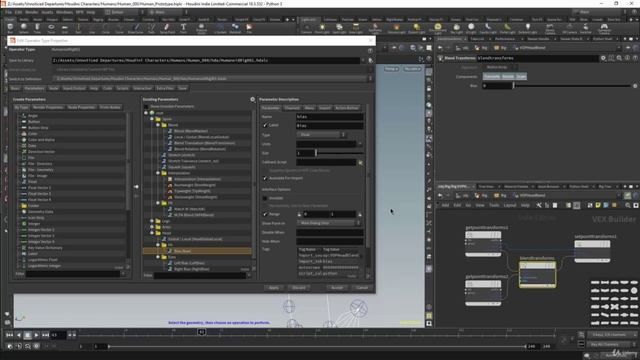Click the sticky note icon in network toolbar
This screenshot has height=360, width=640.
pyautogui.click(x=598, y=205)
